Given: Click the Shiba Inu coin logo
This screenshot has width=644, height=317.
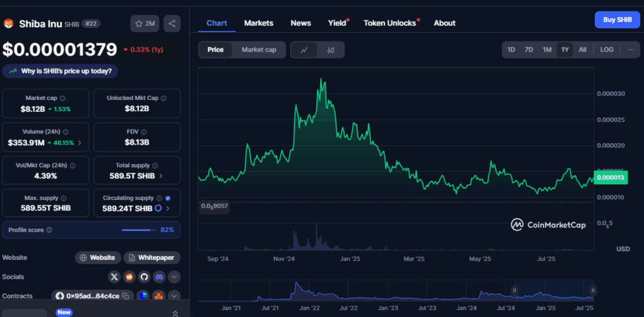Looking at the screenshot, I should pos(8,24).
